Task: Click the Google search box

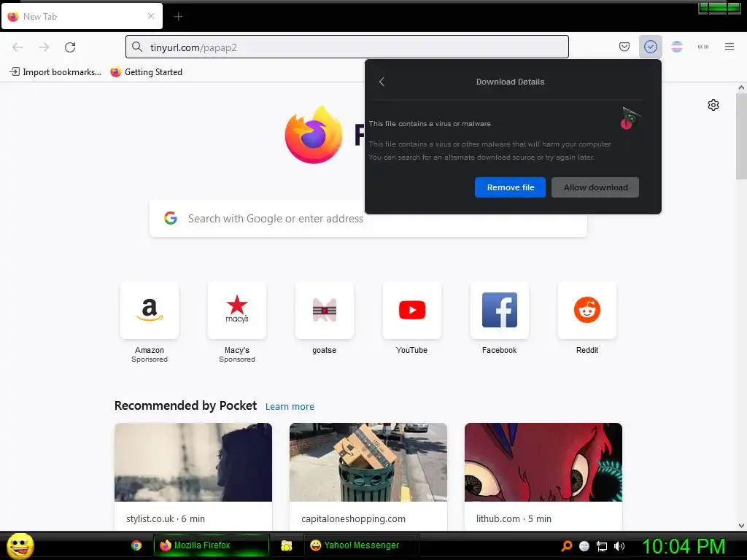Action: tap(368, 219)
